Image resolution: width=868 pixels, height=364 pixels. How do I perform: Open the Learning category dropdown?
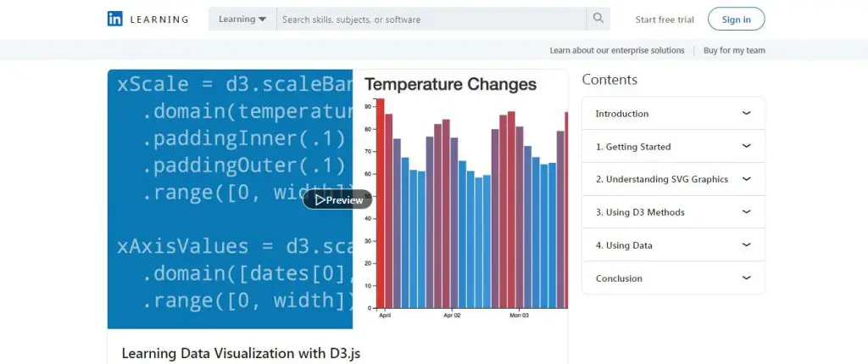point(242,19)
